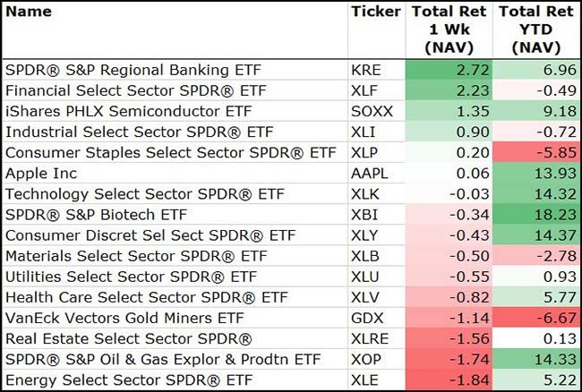The image size is (582, 392).
Task: Click the Ticker column header
Action: [375, 13]
